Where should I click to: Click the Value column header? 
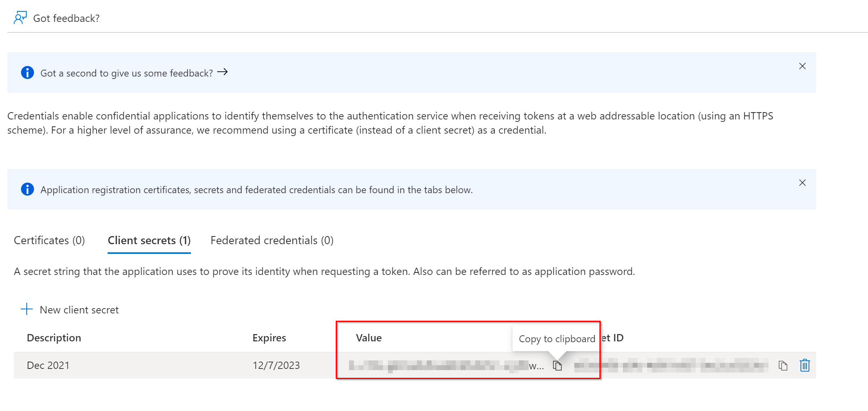pos(369,338)
